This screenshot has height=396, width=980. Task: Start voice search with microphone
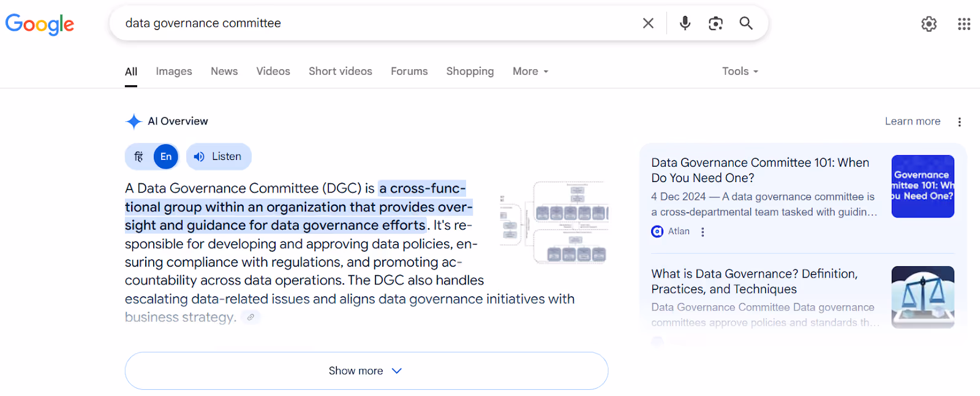click(x=685, y=23)
